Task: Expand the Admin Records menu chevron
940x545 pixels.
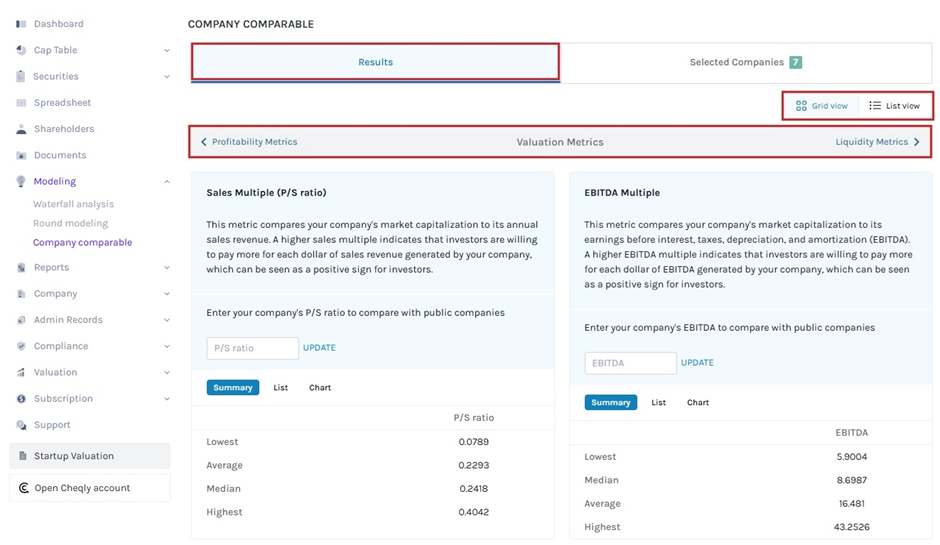Action: (x=167, y=320)
